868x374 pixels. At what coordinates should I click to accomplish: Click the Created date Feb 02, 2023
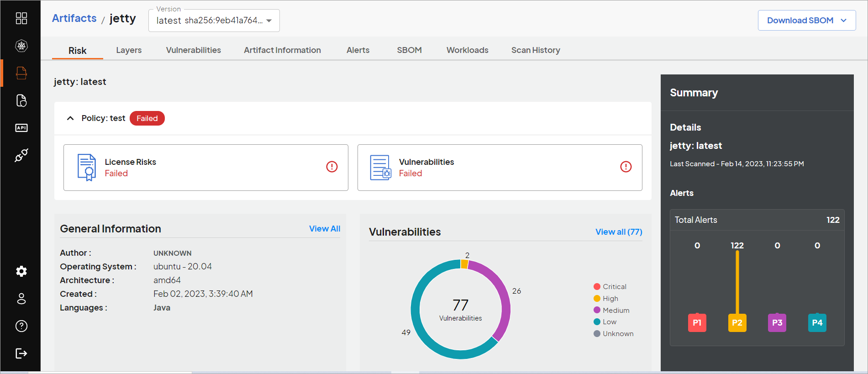pyautogui.click(x=203, y=294)
